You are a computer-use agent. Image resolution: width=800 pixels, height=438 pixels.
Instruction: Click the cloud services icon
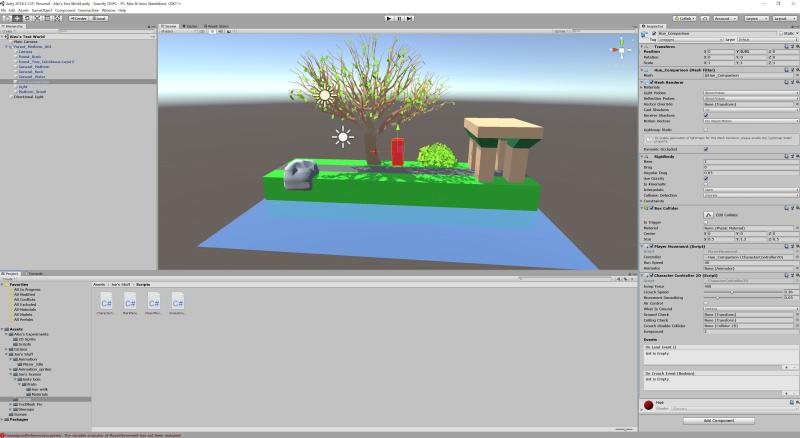704,18
